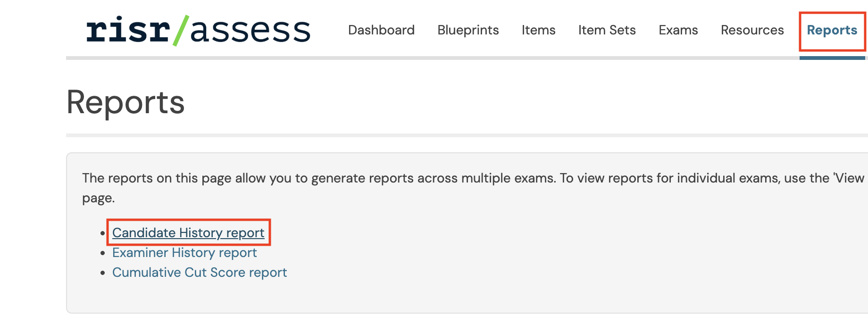
Task: Click the bullet before Examiner History report
Action: [x=102, y=253]
